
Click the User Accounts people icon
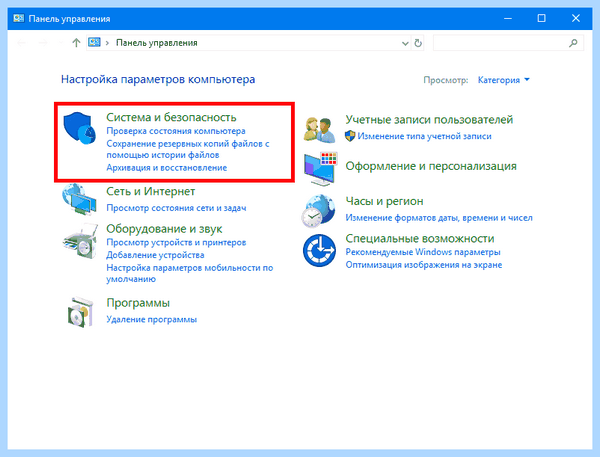point(320,130)
